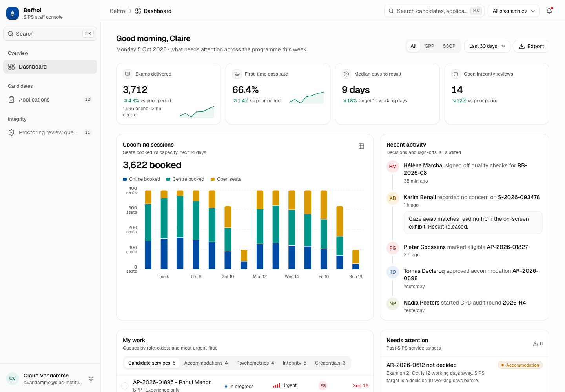The image size is (565, 392).
Task: Click the Open integrity reviews shield icon
Action: (x=456, y=74)
